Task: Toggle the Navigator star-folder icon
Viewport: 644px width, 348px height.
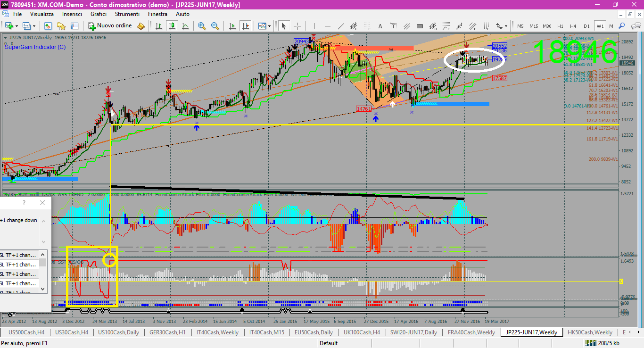Action: 61,26
